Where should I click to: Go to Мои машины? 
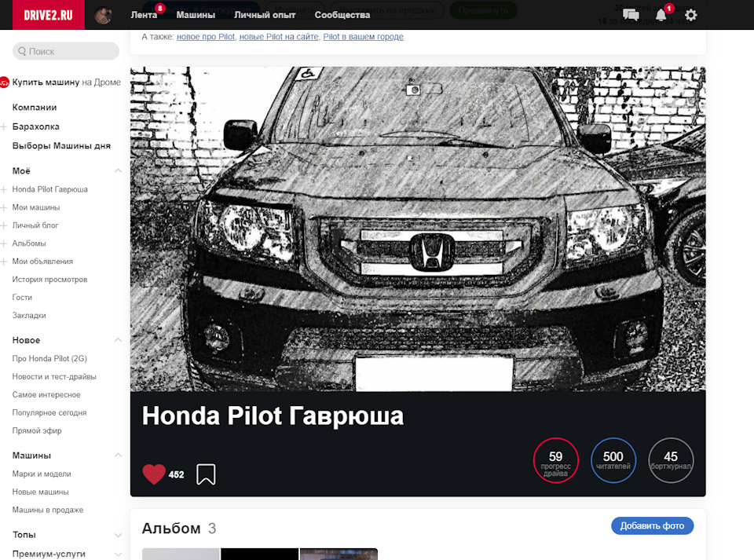36,207
